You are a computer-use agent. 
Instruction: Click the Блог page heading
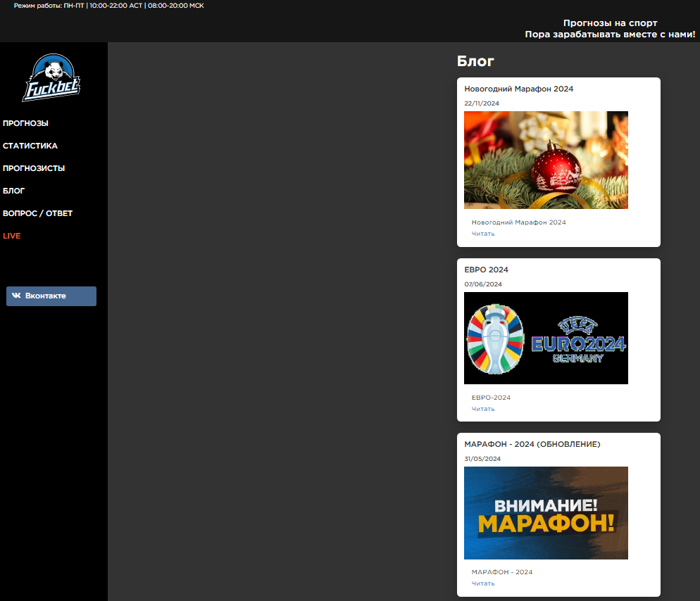coord(476,61)
